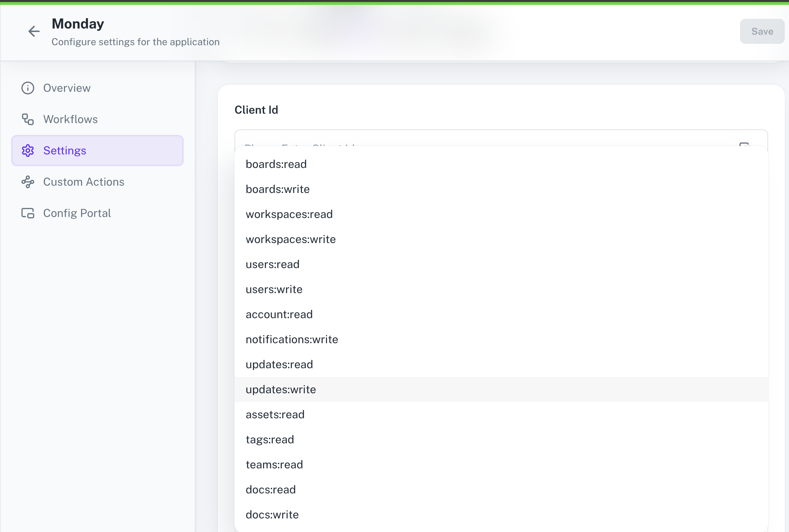Pick notifications:write from the dropdown
Screen dimensions: 789x532
click(x=292, y=339)
